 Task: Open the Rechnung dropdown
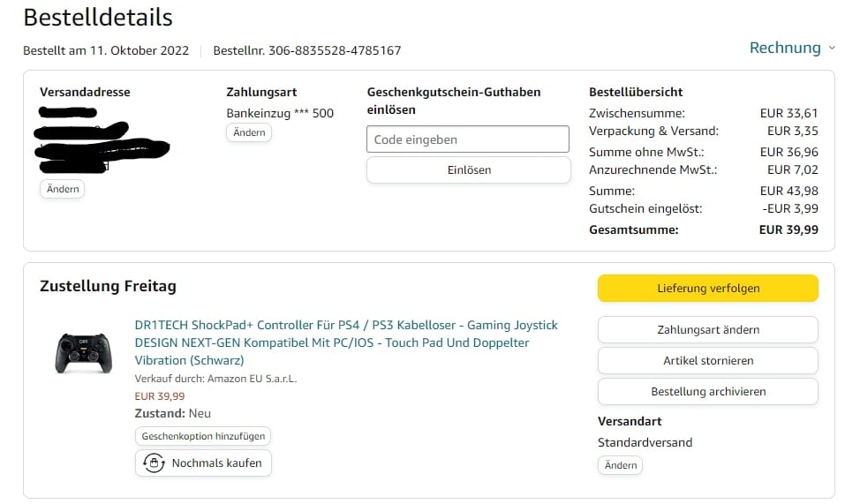[x=785, y=48]
